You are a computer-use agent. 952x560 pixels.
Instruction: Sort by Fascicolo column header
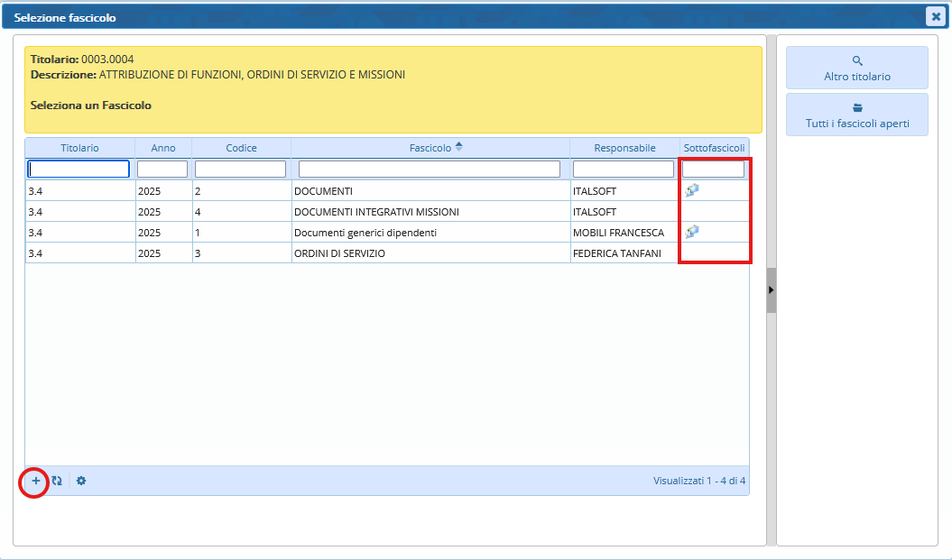click(x=430, y=148)
